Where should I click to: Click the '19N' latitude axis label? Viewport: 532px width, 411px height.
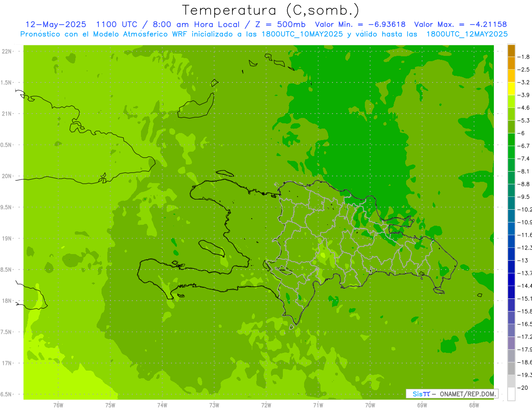(x=7, y=239)
